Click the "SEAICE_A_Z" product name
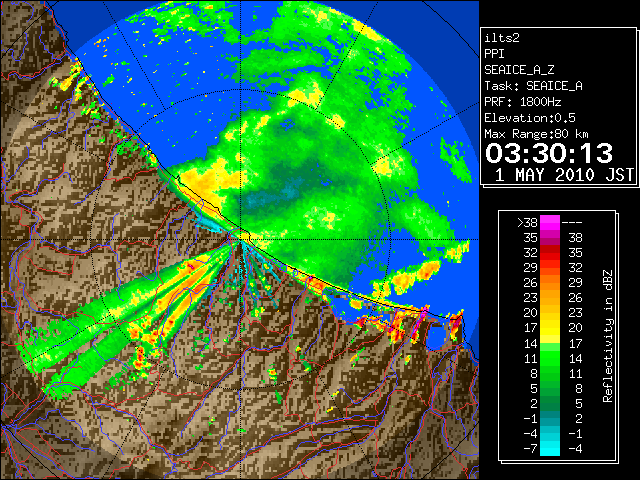 point(519,70)
